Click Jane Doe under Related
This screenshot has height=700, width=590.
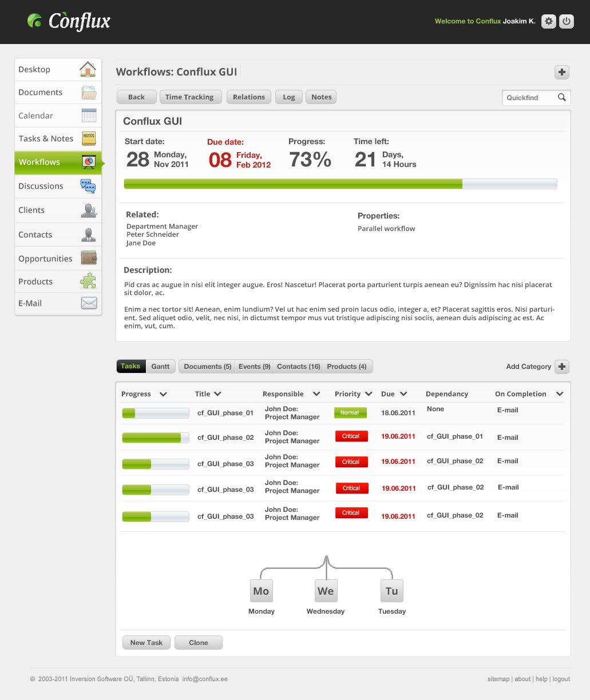pyautogui.click(x=141, y=243)
